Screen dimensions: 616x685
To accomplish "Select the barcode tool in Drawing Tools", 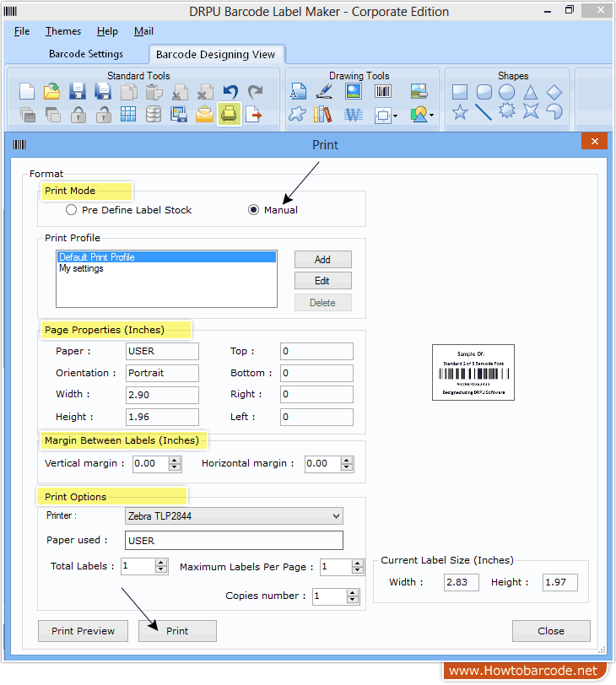I will (x=383, y=92).
